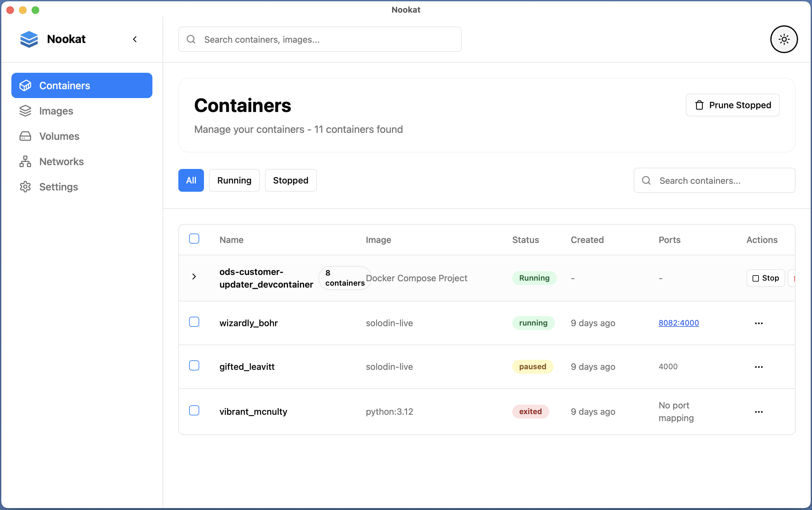Viewport: 812px width, 510px height.
Task: Switch to the Running filter tab
Action: coord(234,180)
